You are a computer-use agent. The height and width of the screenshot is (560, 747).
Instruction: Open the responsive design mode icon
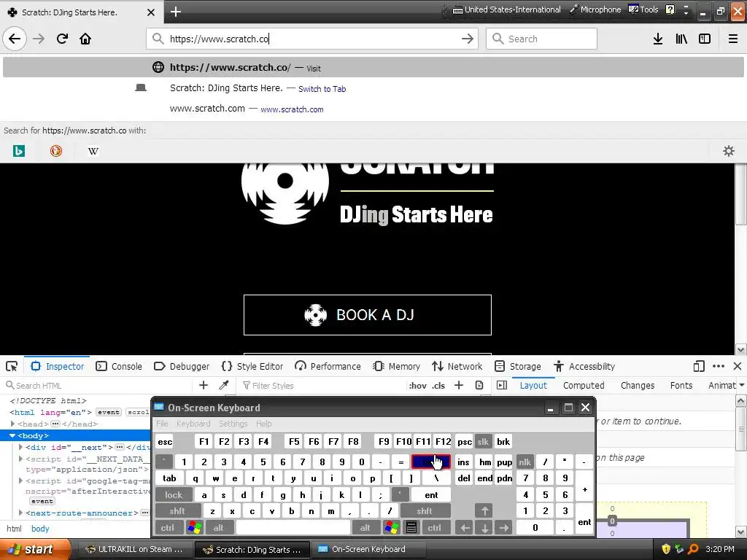click(699, 366)
